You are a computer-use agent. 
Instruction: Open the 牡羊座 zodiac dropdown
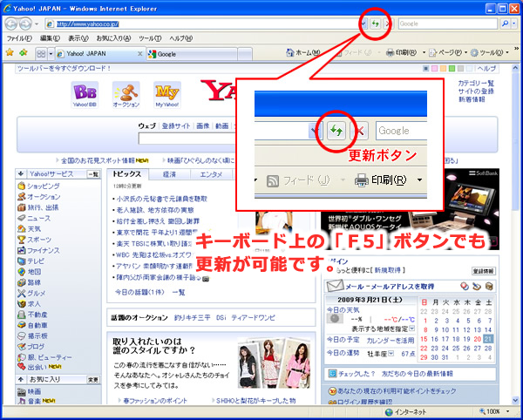(391, 353)
